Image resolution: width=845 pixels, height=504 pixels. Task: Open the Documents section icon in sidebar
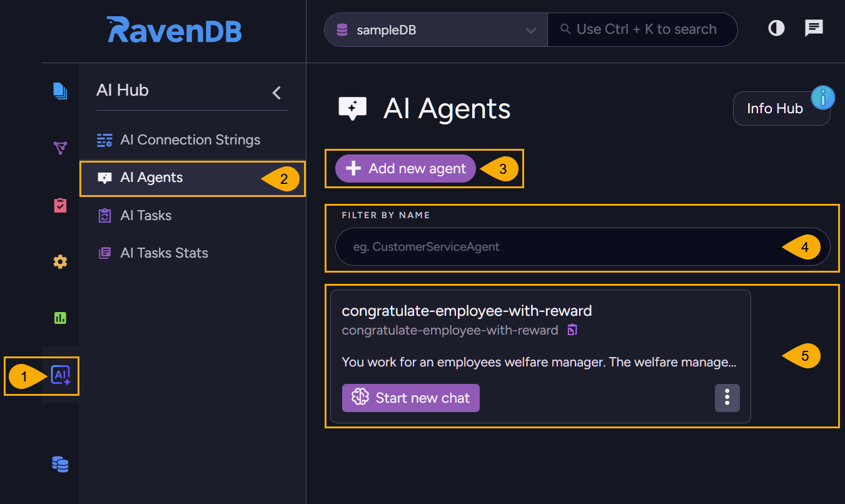pos(60,91)
